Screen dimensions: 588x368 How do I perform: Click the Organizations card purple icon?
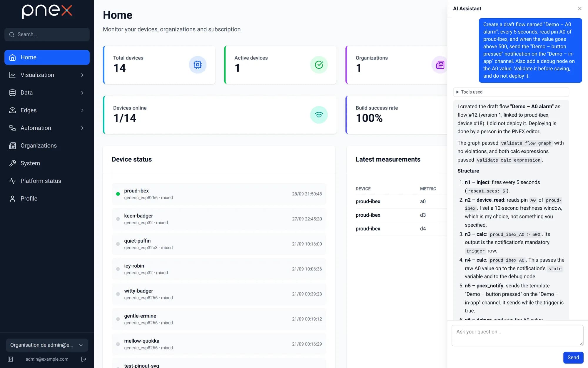440,65
